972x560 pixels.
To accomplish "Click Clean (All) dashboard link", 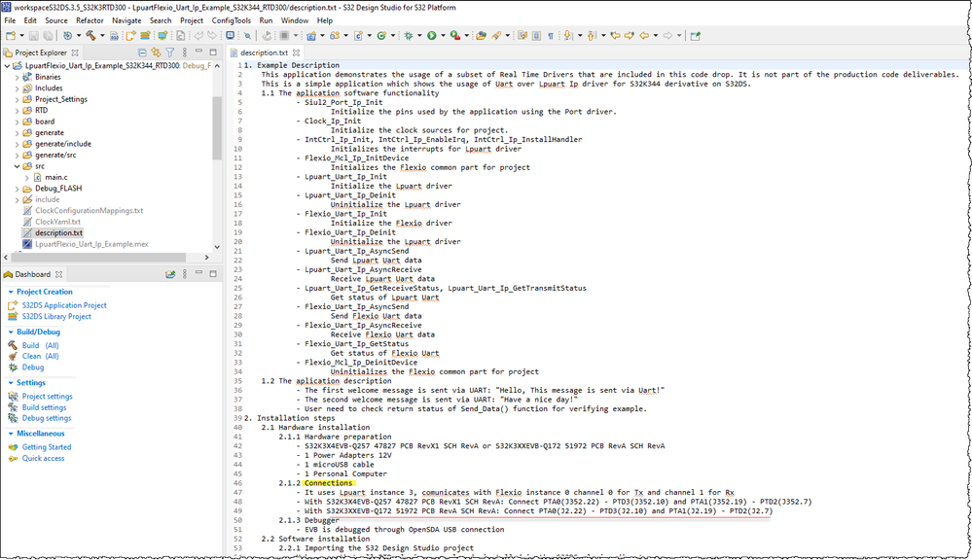I will [x=40, y=356].
